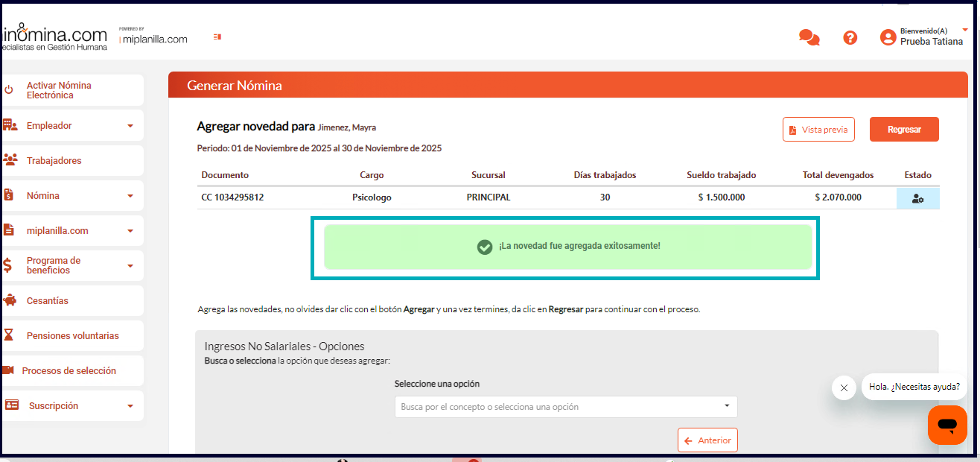Expand the Nómina sidebar submenu arrow
Viewport: 980px width, 462px height.
coord(130,196)
